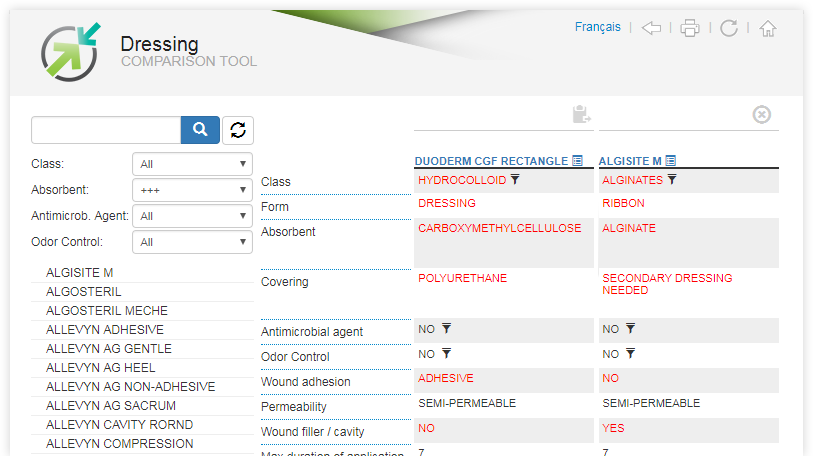Click Duoderm Odor Control NO filter funnel
Image resolution: width=813 pixels, height=456 pixels.
tap(446, 353)
